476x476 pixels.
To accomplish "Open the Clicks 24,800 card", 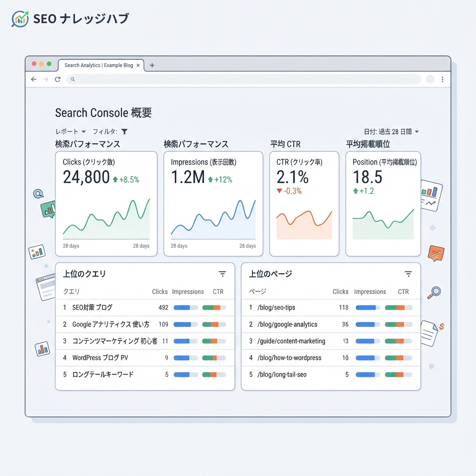I will click(x=106, y=204).
